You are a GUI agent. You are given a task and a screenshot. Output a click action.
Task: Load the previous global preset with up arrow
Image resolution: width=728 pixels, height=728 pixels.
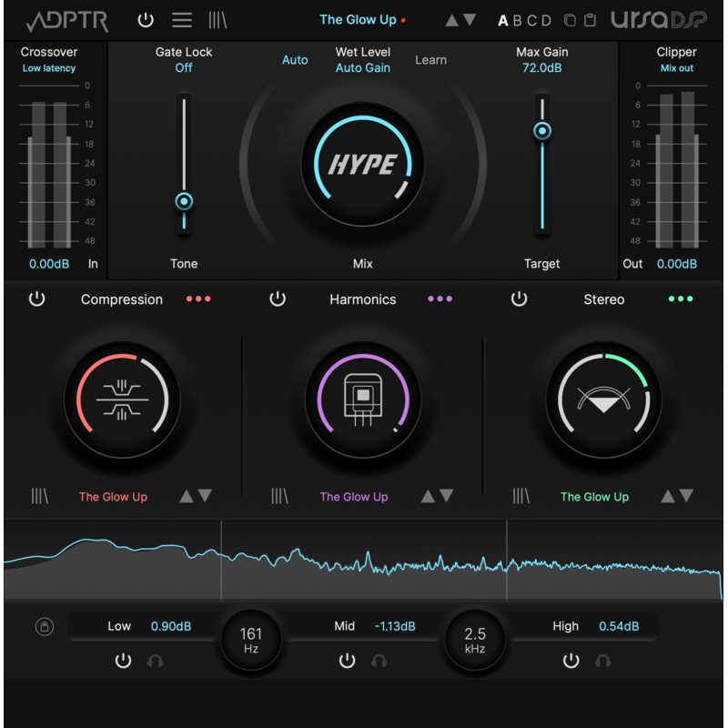click(x=451, y=20)
